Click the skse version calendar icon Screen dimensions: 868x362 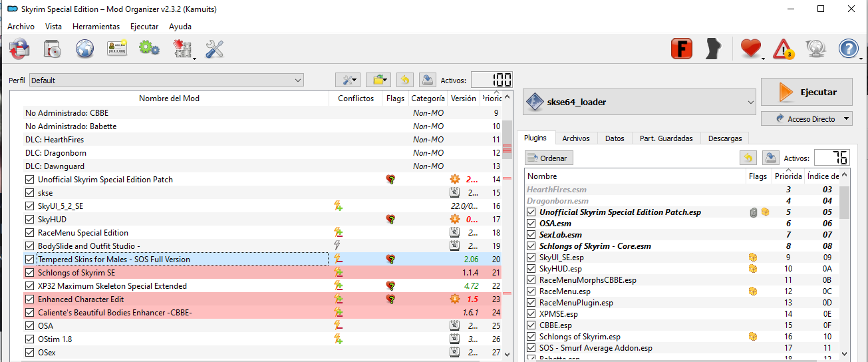tap(455, 193)
